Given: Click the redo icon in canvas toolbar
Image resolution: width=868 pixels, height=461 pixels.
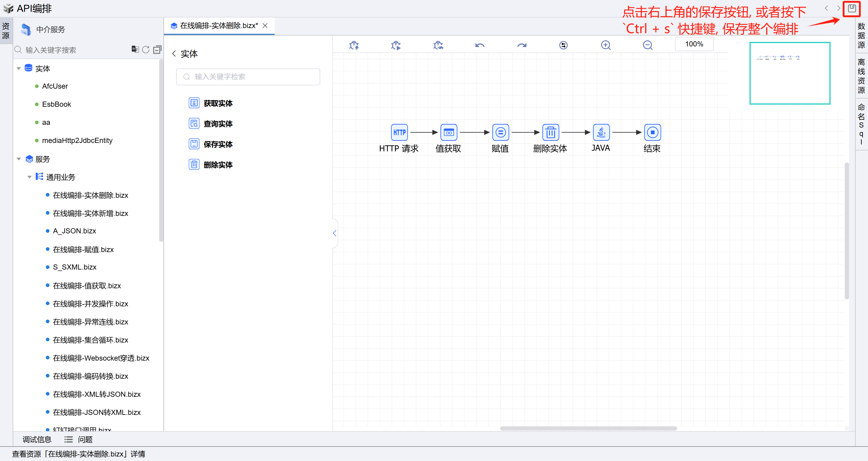Looking at the screenshot, I should pyautogui.click(x=522, y=45).
